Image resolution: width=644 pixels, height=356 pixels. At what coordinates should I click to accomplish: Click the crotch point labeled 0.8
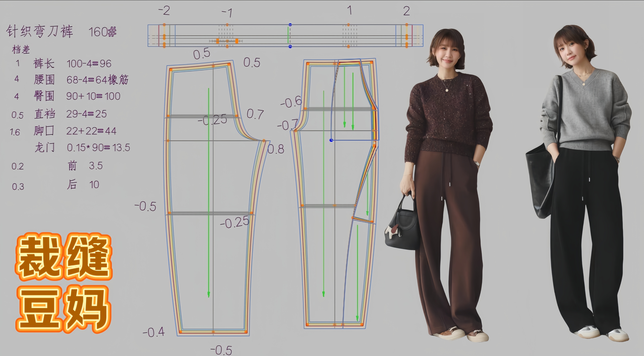(x=264, y=141)
